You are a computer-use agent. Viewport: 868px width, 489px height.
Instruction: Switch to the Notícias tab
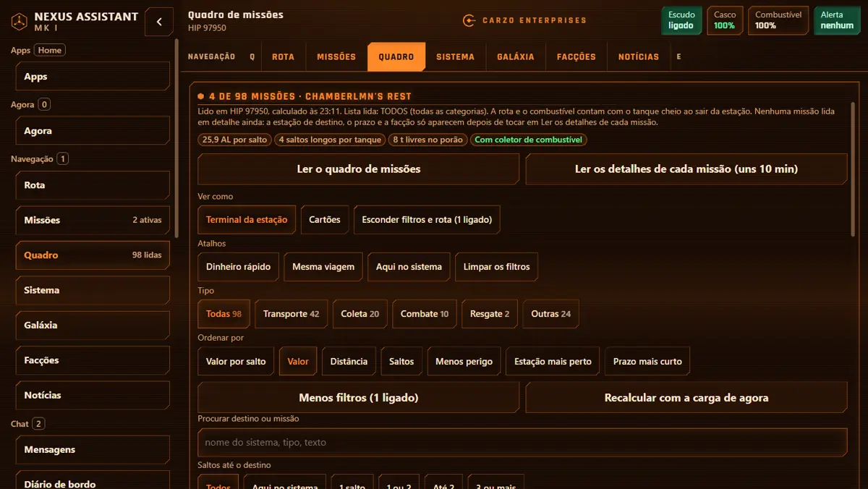(x=639, y=56)
